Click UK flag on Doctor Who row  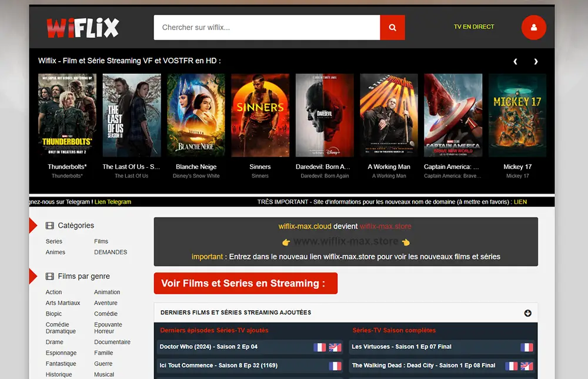(335, 347)
